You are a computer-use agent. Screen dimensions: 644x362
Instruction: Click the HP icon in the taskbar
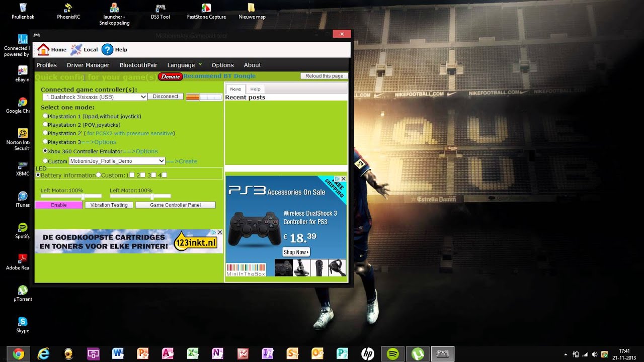point(367,354)
